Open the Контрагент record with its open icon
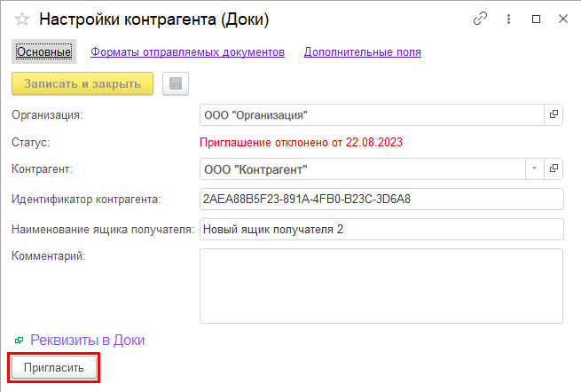Image resolution: width=581 pixels, height=392 pixels. click(x=554, y=169)
